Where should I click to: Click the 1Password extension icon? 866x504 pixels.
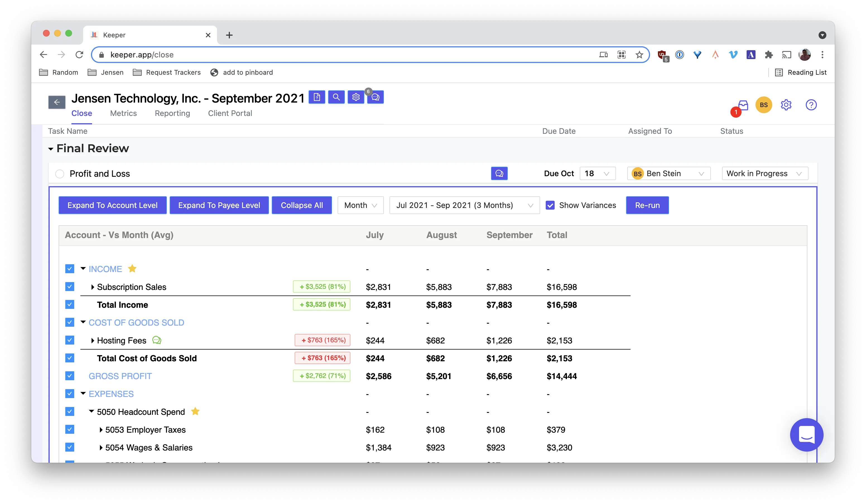[x=679, y=55]
